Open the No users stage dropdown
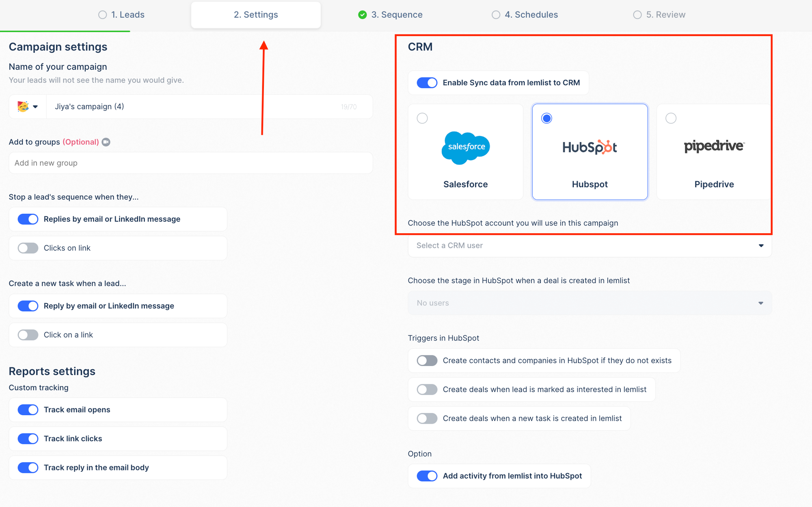Viewport: 812px width, 507px height. click(x=590, y=303)
